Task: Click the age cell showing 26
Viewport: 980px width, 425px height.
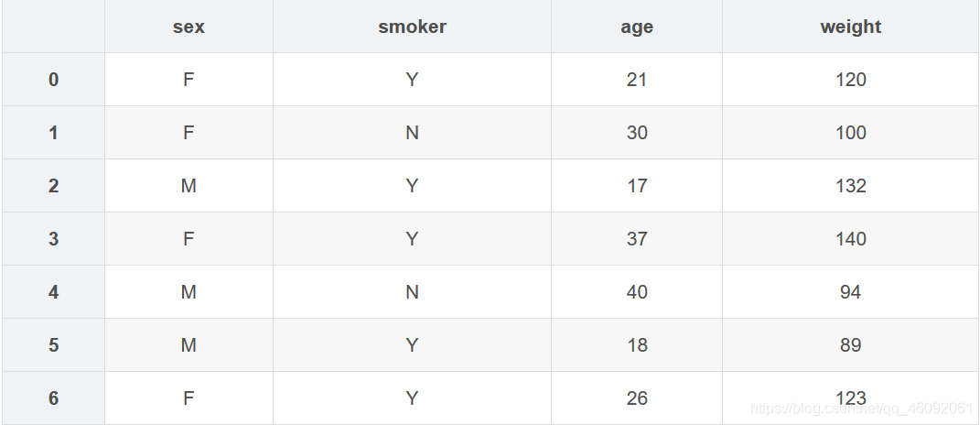Action: (637, 398)
